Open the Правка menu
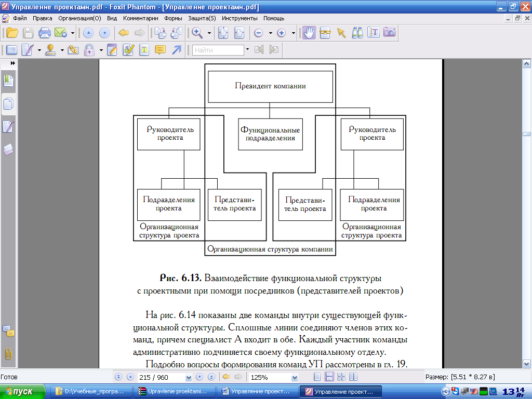This screenshot has width=532, height=399. [43, 18]
